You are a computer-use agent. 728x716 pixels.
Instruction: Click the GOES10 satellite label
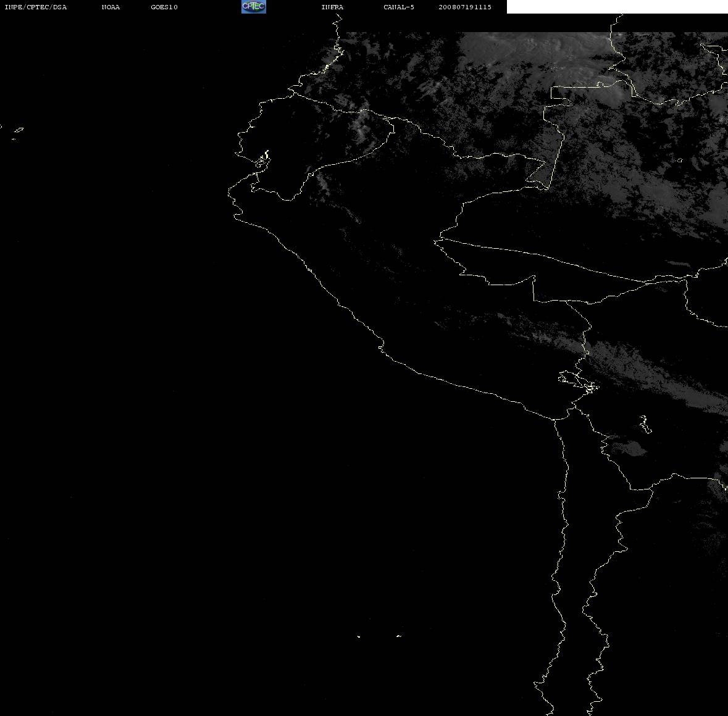coord(164,7)
